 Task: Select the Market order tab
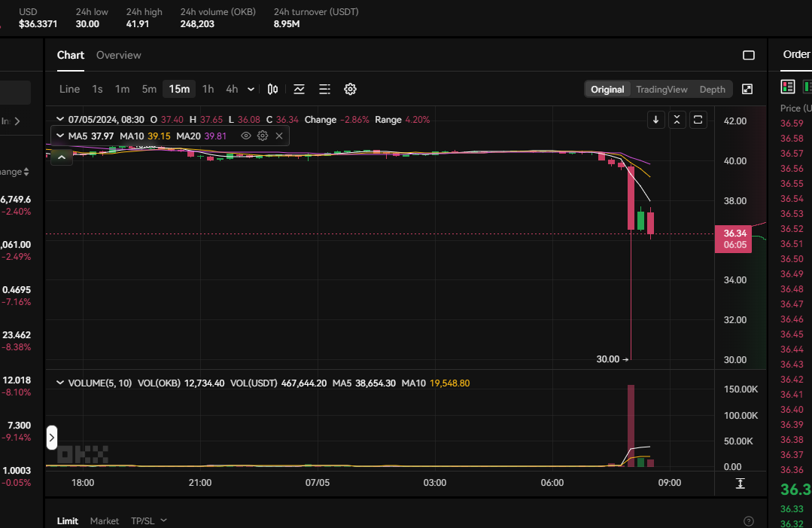click(105, 520)
